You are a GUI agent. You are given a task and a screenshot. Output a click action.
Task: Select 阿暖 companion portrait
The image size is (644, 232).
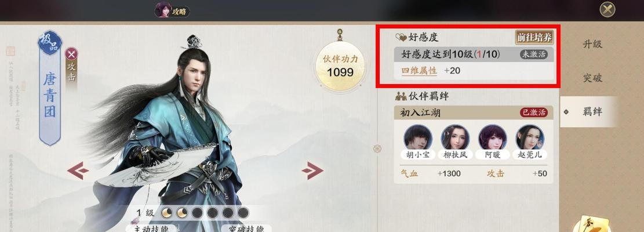(493, 137)
